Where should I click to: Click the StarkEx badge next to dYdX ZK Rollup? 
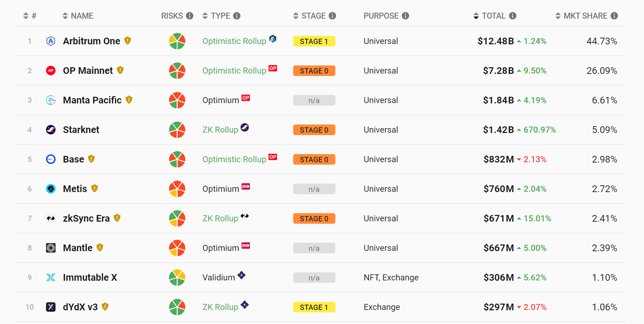(x=245, y=305)
